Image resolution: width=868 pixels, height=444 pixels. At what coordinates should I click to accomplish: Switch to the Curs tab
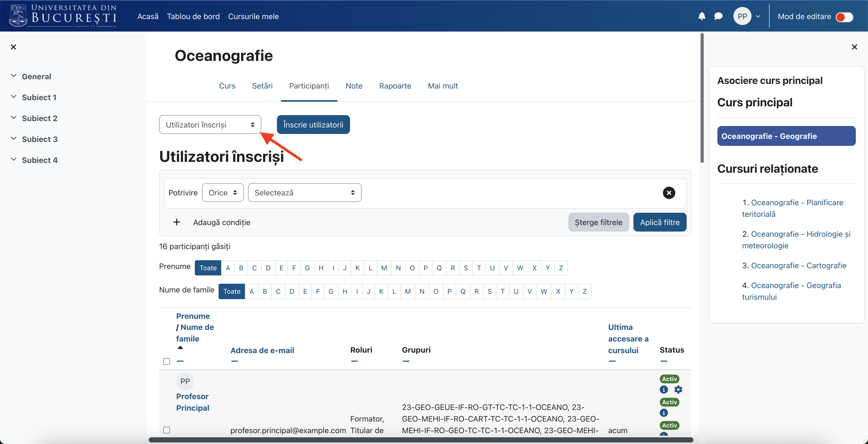pos(227,86)
